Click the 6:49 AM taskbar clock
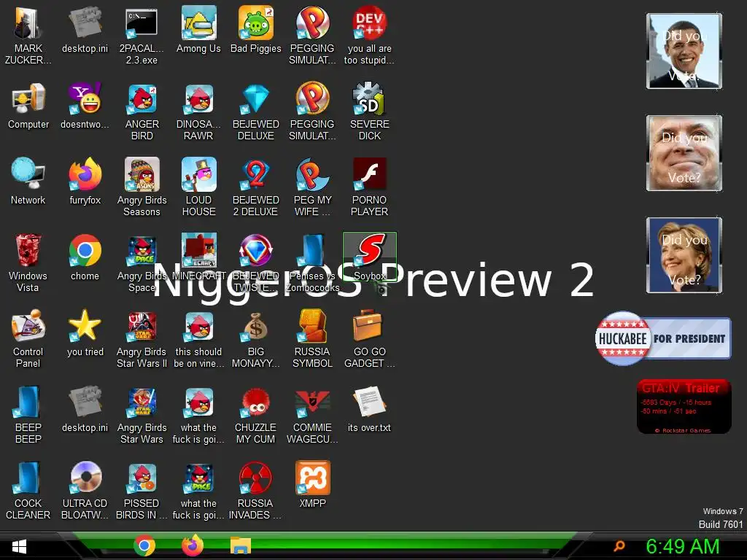747x560 pixels. tap(682, 547)
